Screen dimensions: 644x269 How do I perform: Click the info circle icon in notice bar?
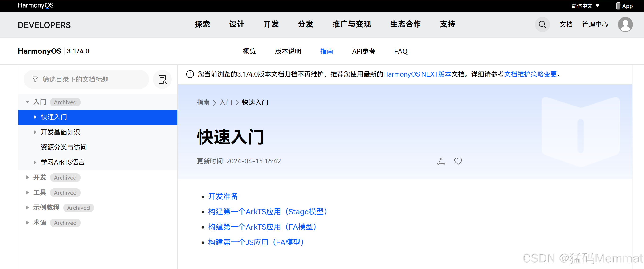point(190,74)
